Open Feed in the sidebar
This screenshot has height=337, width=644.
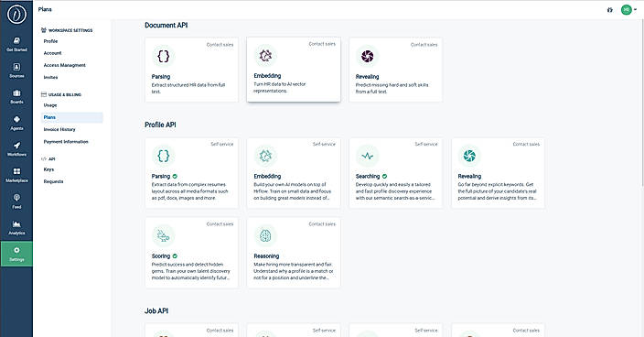[x=16, y=201]
